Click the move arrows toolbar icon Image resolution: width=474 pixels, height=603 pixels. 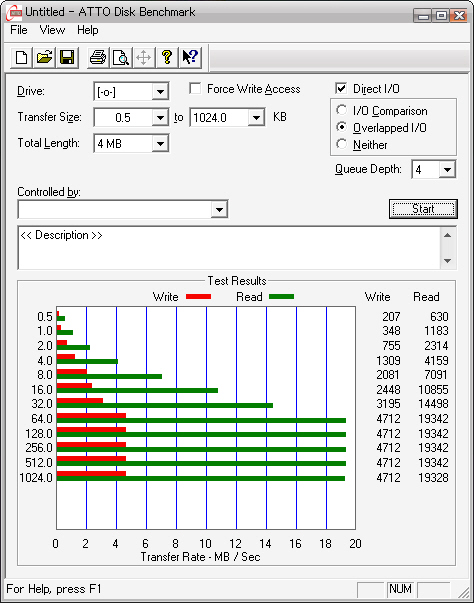coord(144,58)
